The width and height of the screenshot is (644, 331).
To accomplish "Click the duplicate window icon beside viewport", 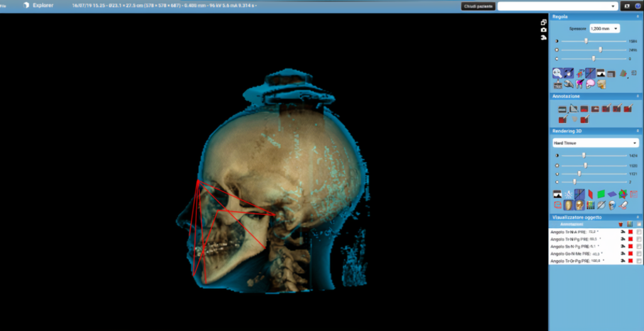I will pyautogui.click(x=544, y=22).
